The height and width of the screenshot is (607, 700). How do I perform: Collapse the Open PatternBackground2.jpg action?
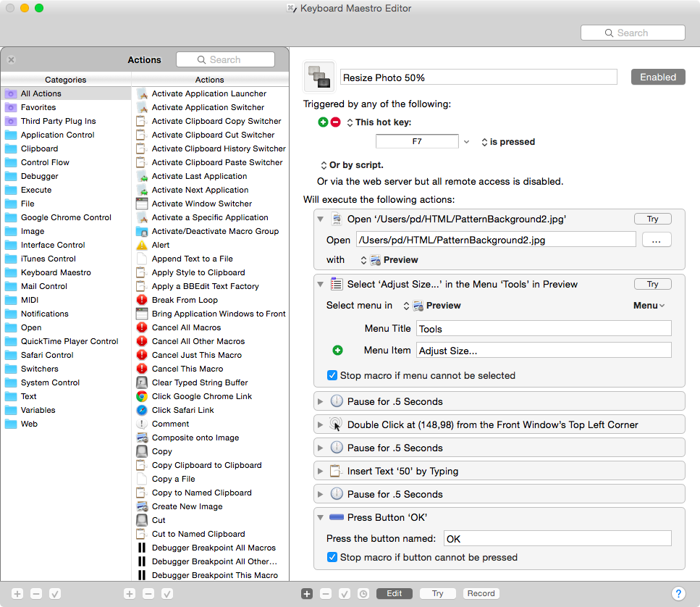point(320,219)
